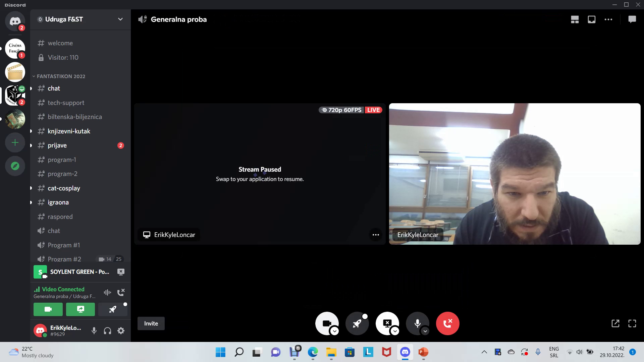Add a server with the plus icon
The image size is (644, 362).
15,143
